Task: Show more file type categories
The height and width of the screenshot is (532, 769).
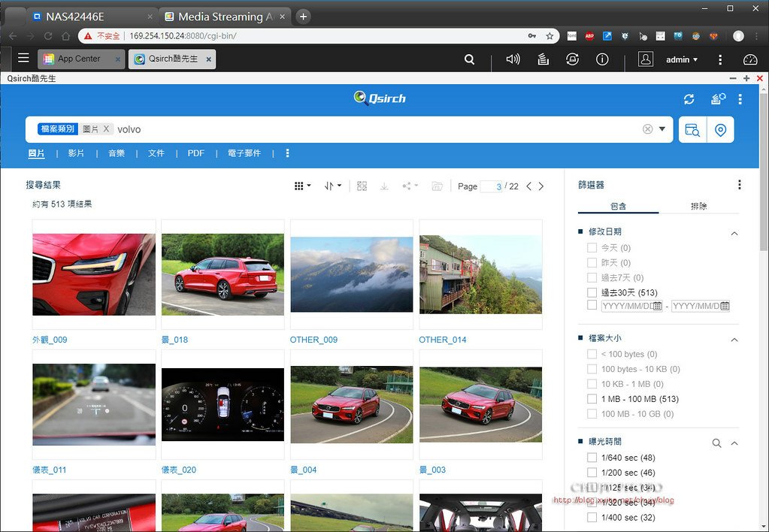Action: 287,153
